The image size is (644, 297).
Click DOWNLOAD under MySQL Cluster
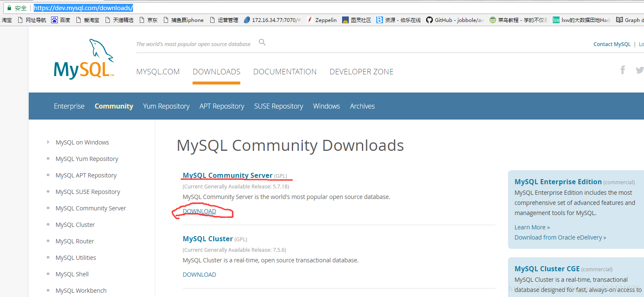click(x=199, y=275)
